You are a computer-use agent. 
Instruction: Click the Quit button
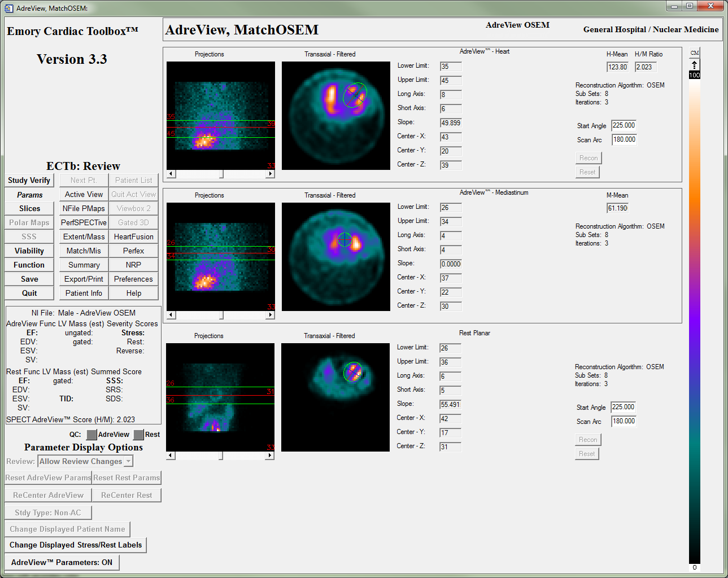pyautogui.click(x=29, y=293)
